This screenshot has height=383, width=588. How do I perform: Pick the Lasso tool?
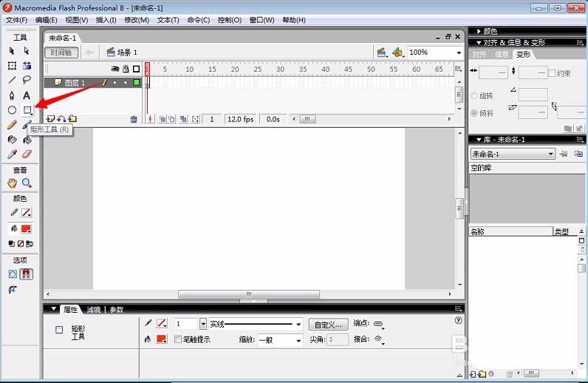tap(27, 80)
